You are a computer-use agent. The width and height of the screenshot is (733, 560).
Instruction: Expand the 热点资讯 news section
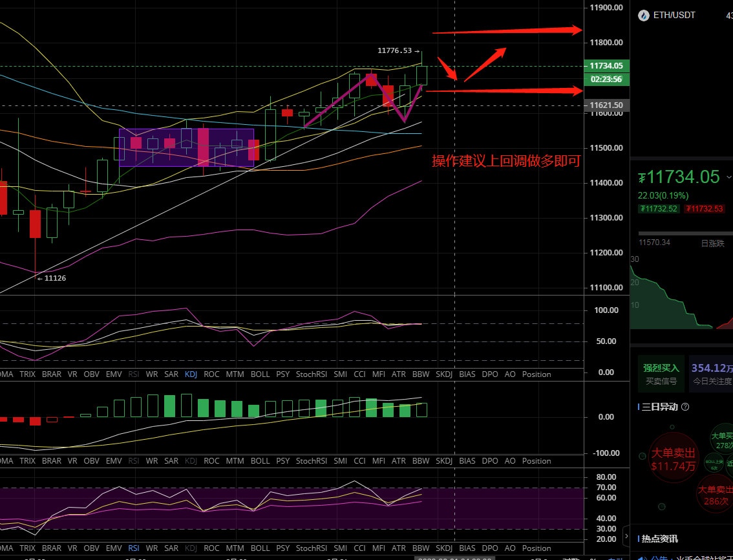point(659,539)
